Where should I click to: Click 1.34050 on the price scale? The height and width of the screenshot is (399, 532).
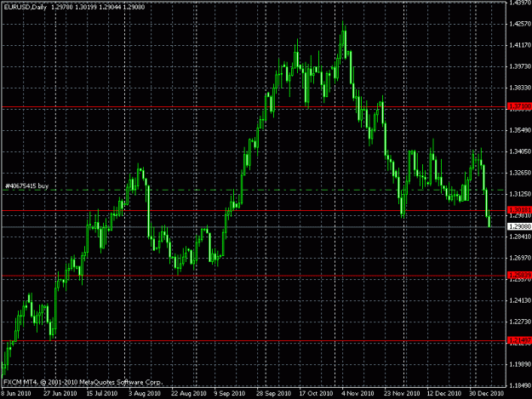[x=520, y=151]
